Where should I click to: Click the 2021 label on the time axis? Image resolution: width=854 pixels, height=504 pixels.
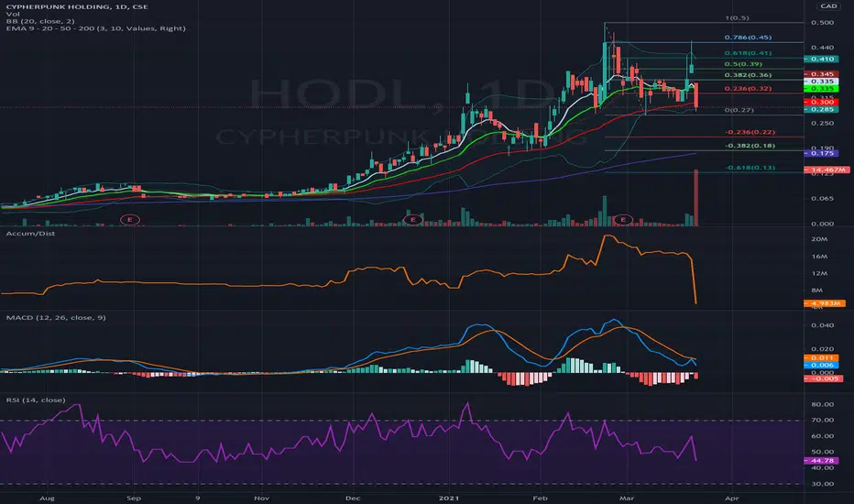(x=449, y=498)
